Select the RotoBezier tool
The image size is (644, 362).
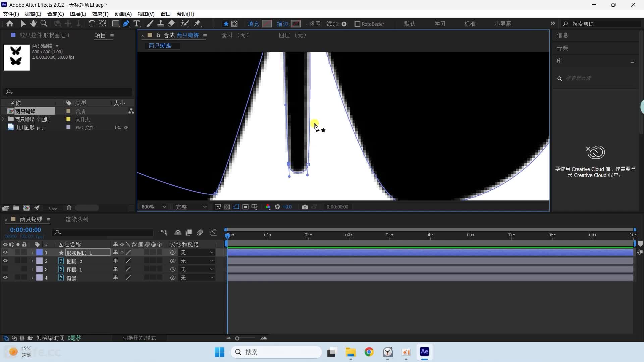click(357, 23)
